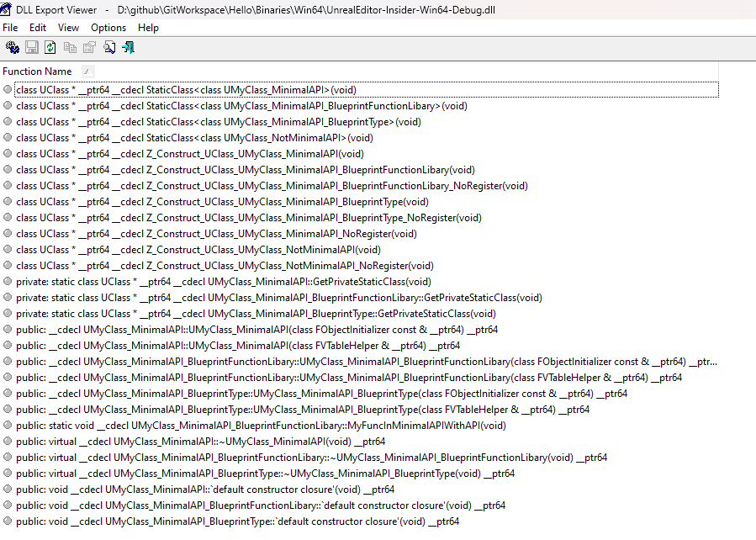
Task: Click the Select DLL gears toolbar icon
Action: [12, 48]
